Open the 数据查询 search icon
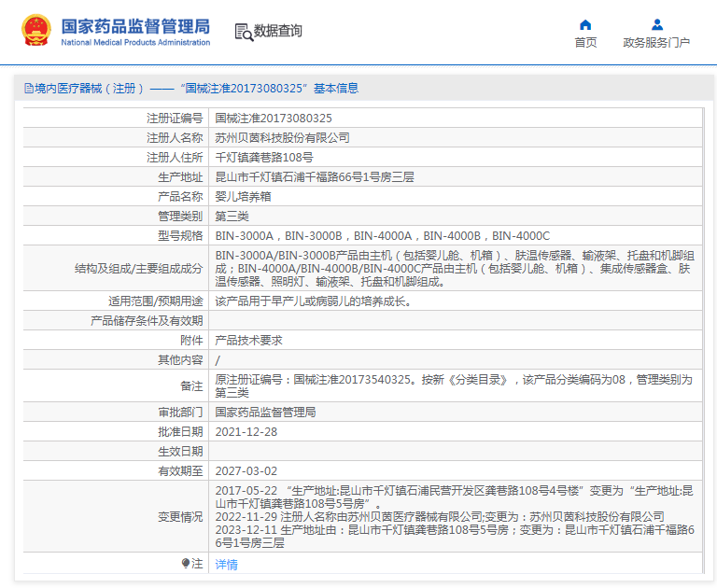The width and height of the screenshot is (717, 588). [x=244, y=32]
